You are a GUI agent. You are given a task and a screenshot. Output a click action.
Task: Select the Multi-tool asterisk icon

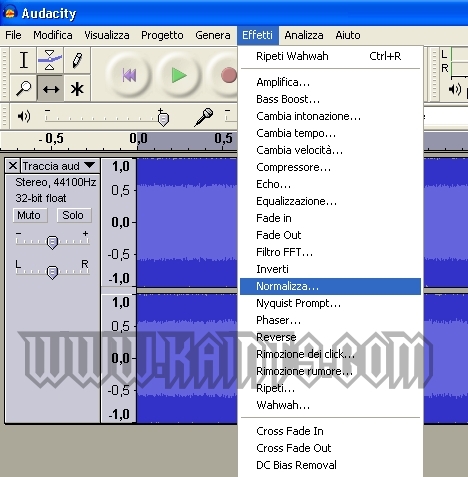(x=77, y=88)
